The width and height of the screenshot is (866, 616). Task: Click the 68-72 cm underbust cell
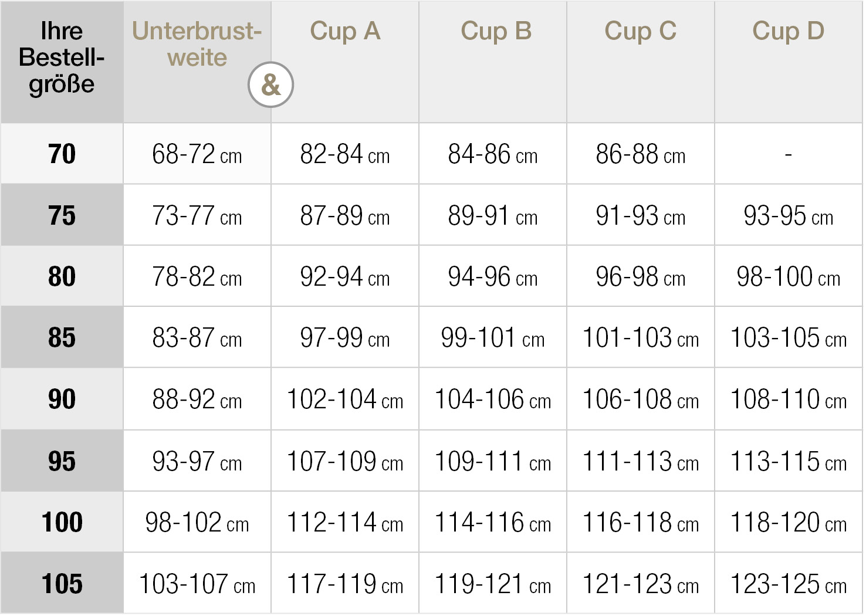point(197,155)
